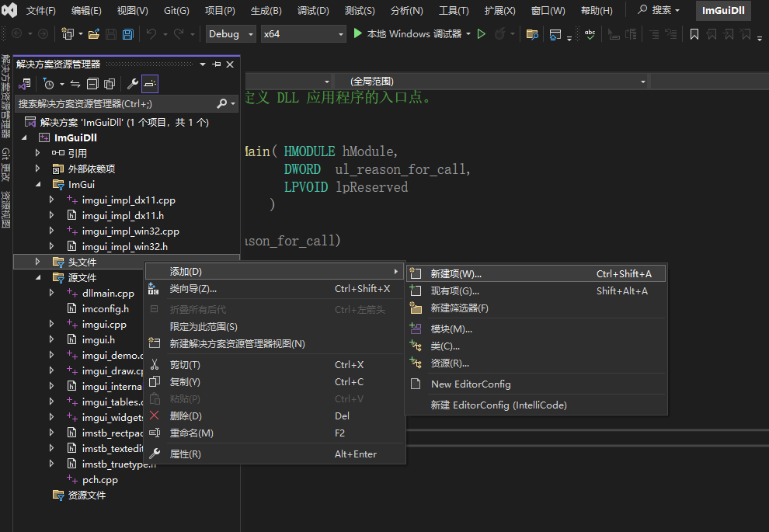Image resolution: width=769 pixels, height=532 pixels.
Task: Click the Cut scissors icon in the context menu
Action: [x=155, y=364]
